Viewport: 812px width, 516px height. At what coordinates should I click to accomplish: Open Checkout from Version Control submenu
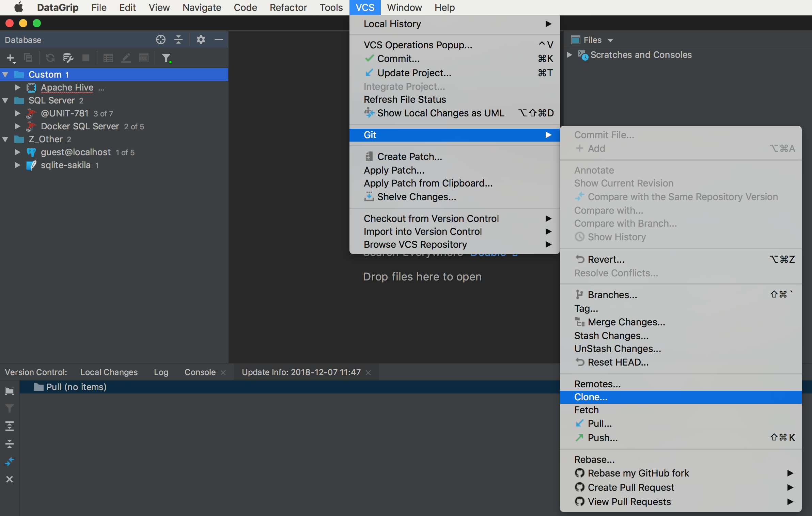point(454,219)
